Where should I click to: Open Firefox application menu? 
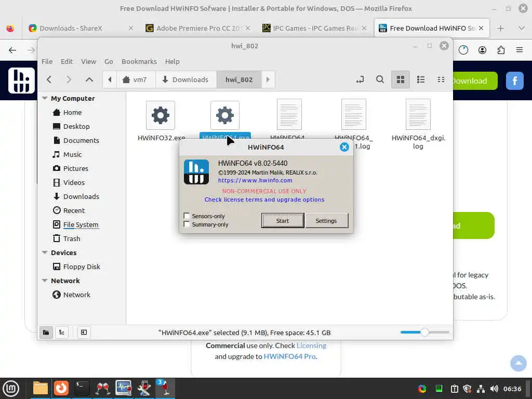(x=520, y=50)
